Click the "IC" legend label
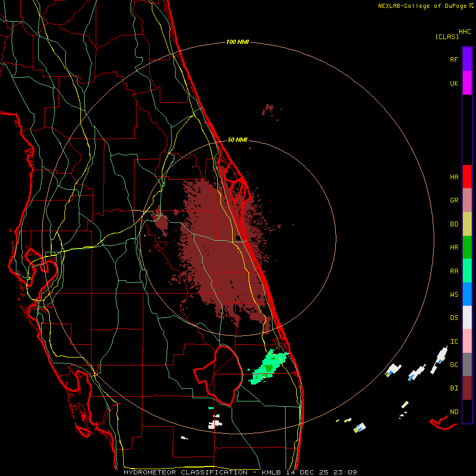 pos(454,342)
